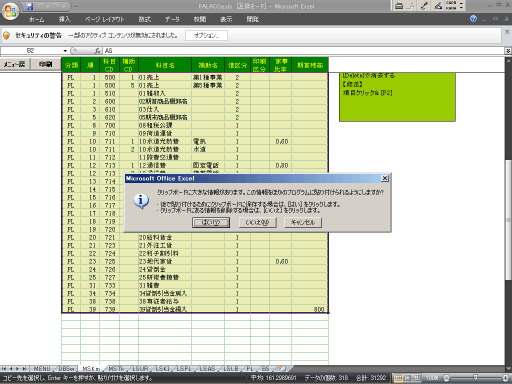Click the dialog information icon
The width and height of the screenshot is (512, 384).
click(x=141, y=201)
